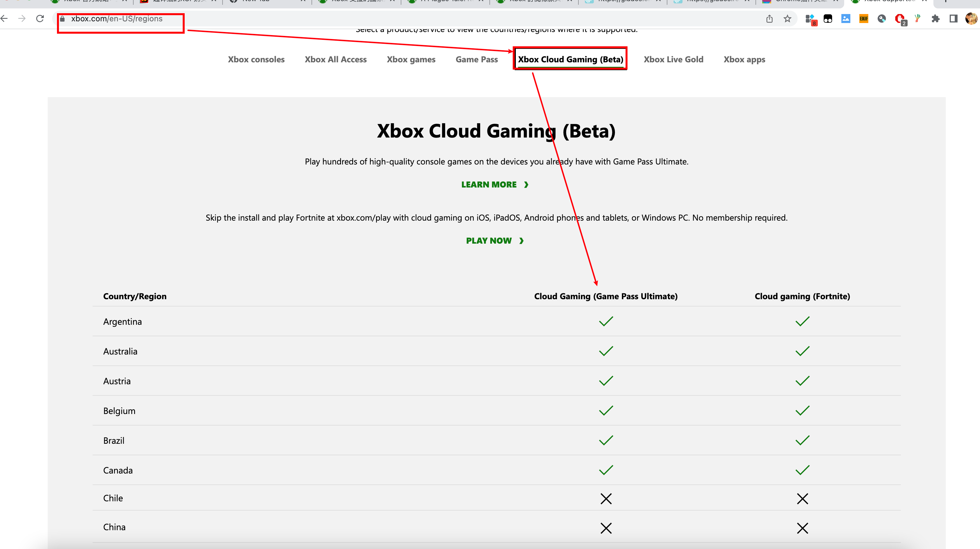Click the browser reload button
980x549 pixels.
coord(40,18)
